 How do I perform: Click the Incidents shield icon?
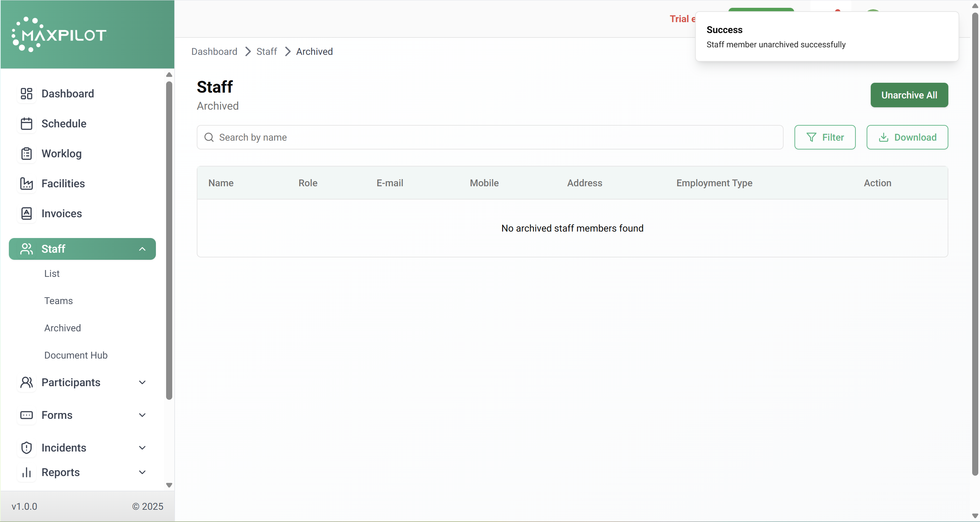coord(26,448)
